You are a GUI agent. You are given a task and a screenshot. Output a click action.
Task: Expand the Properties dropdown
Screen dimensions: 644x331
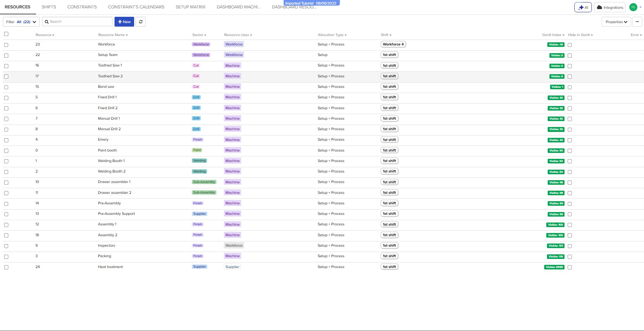click(616, 22)
